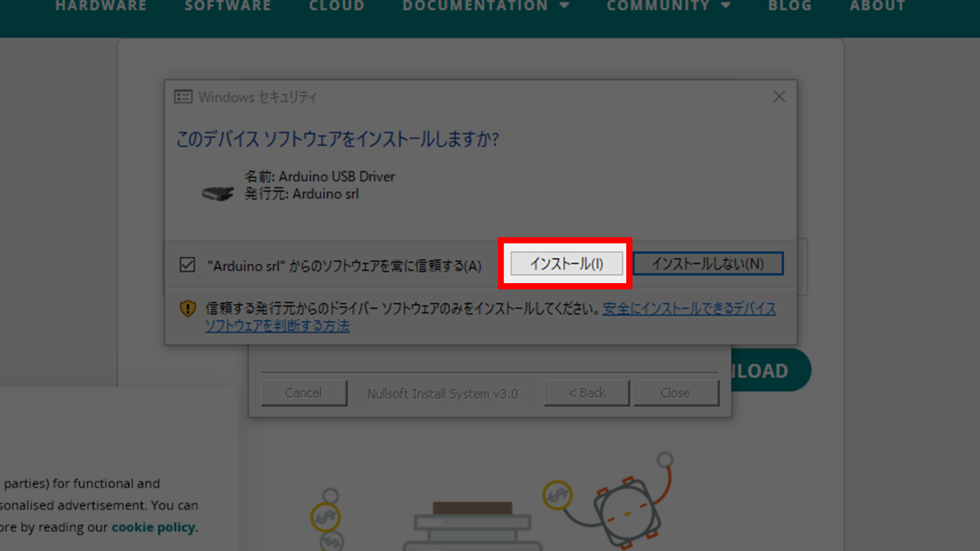
Task: Visit the BLOG nav link
Action: [789, 6]
